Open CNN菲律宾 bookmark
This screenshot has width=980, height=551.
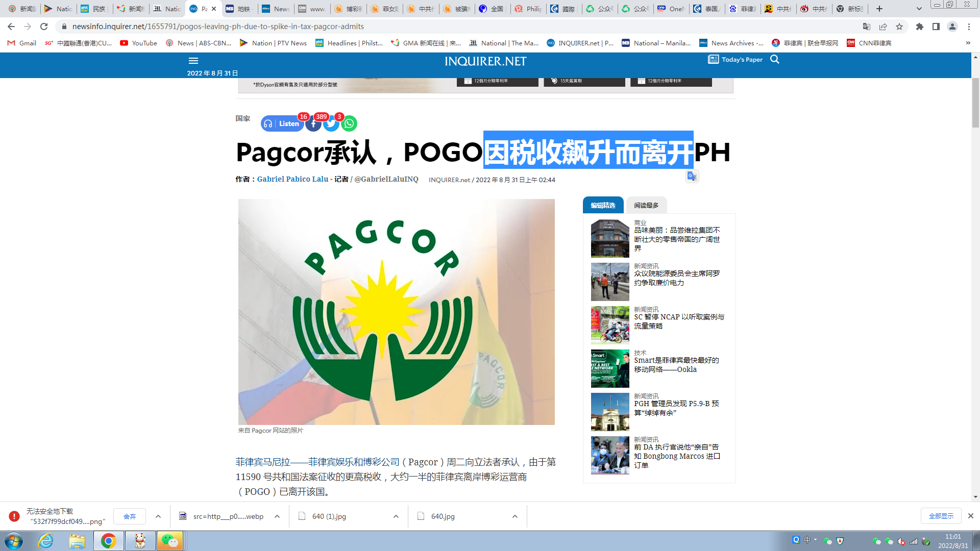coord(869,43)
